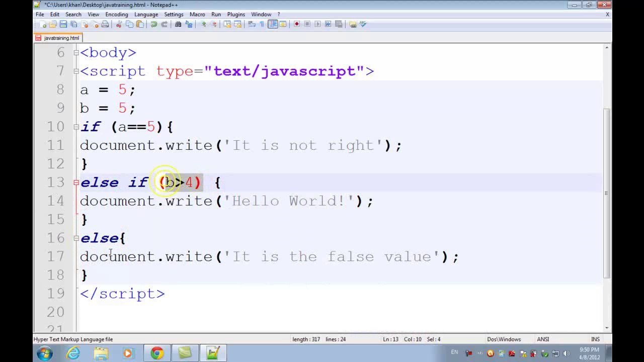Click the Close All documents toolbar icon
This screenshot has height=362, width=644.
click(x=94, y=24)
